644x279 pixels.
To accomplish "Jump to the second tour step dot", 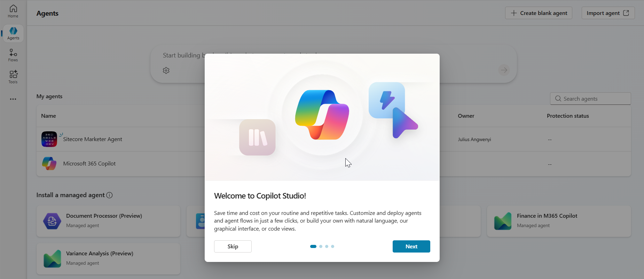I will [321, 246].
